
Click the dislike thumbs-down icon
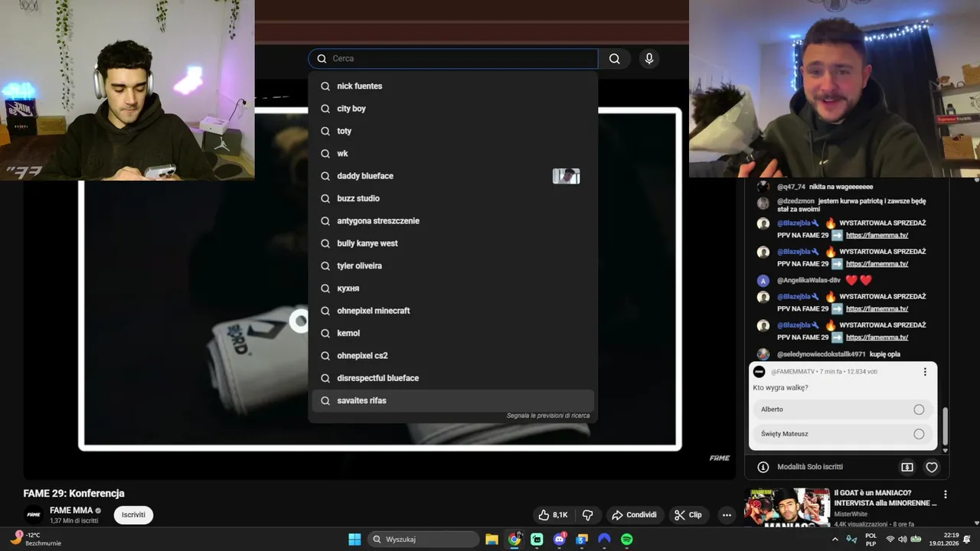[x=588, y=515]
